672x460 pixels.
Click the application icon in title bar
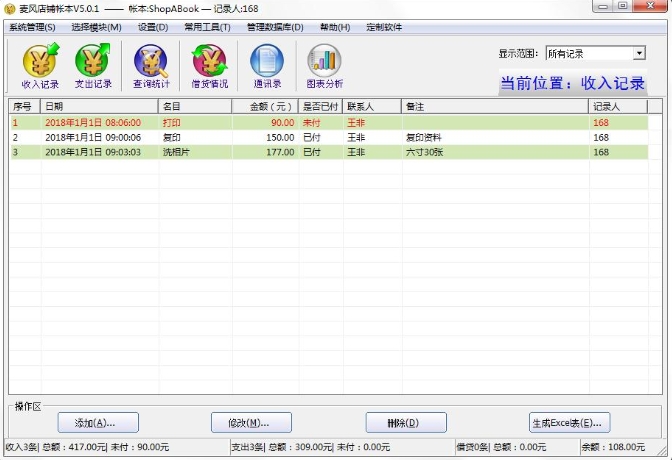[9, 9]
